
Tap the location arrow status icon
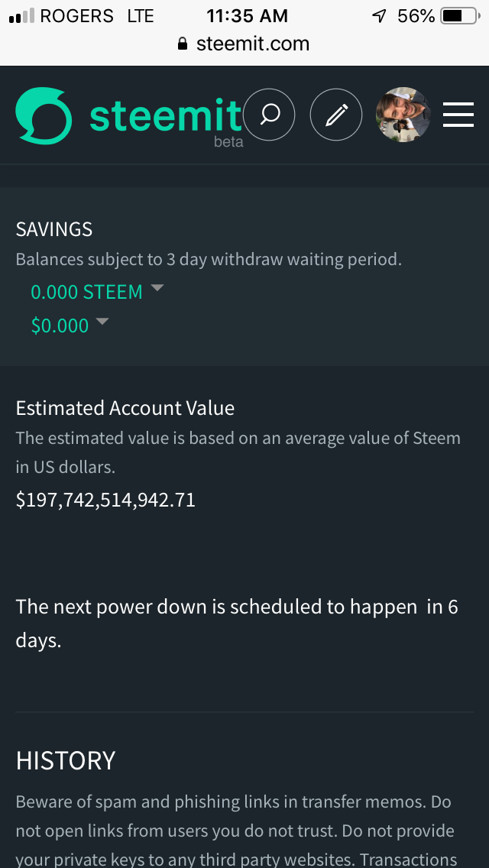(x=380, y=16)
